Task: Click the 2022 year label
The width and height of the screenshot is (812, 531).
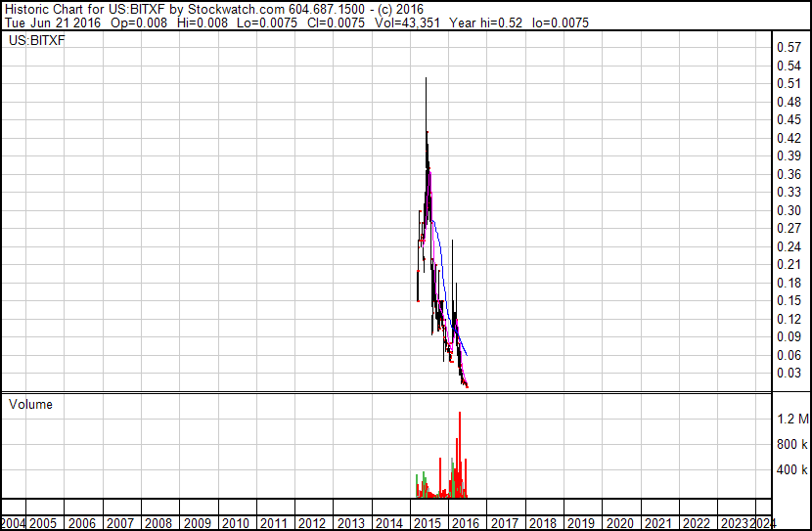Action: pyautogui.click(x=697, y=523)
